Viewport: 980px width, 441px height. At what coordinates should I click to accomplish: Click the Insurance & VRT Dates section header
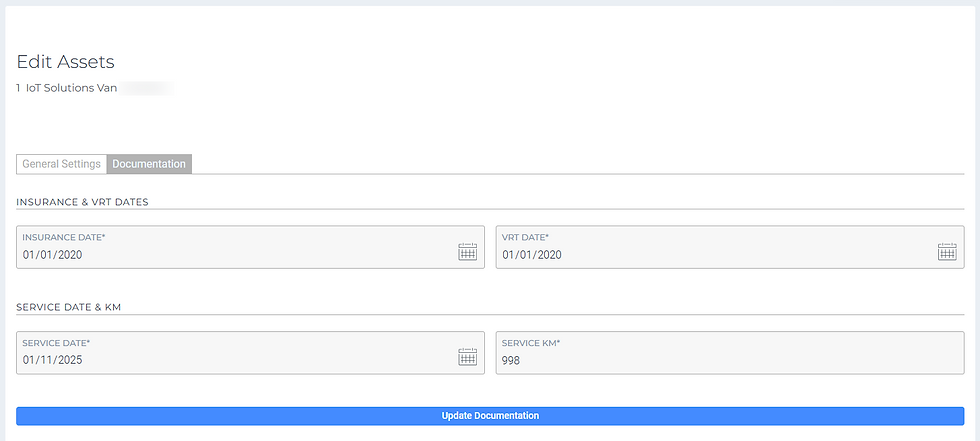[82, 202]
